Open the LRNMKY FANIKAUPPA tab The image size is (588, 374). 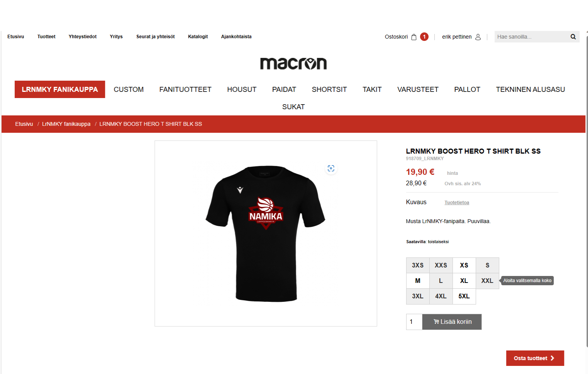tap(60, 90)
